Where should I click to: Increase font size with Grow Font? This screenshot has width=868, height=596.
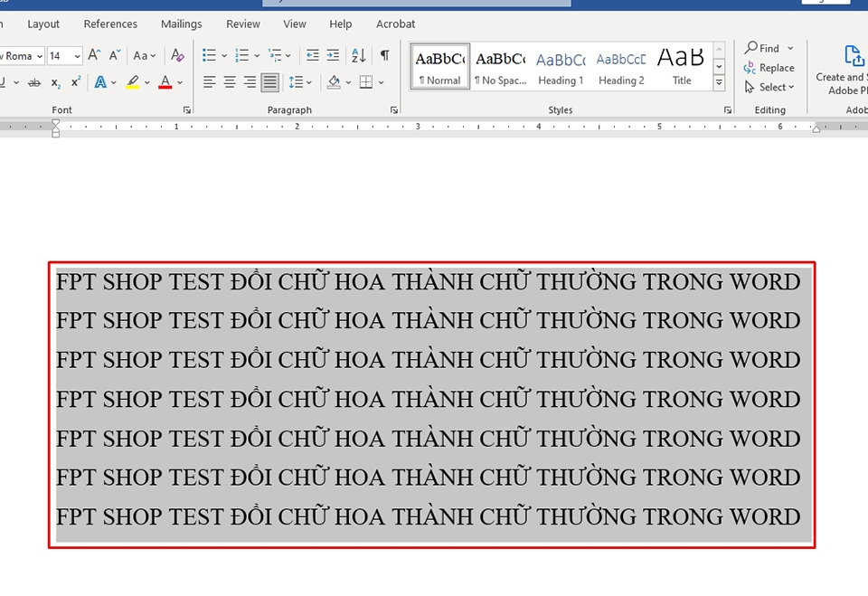[94, 55]
